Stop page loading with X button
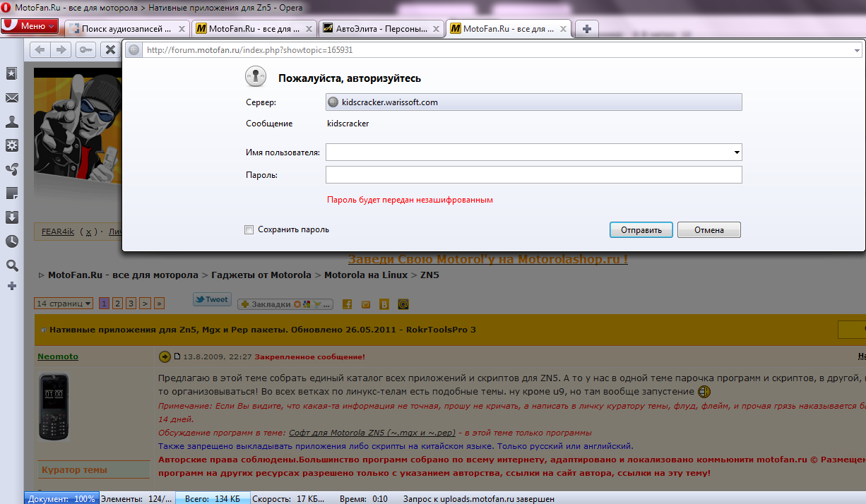Image resolution: width=866 pixels, height=504 pixels. click(x=110, y=49)
